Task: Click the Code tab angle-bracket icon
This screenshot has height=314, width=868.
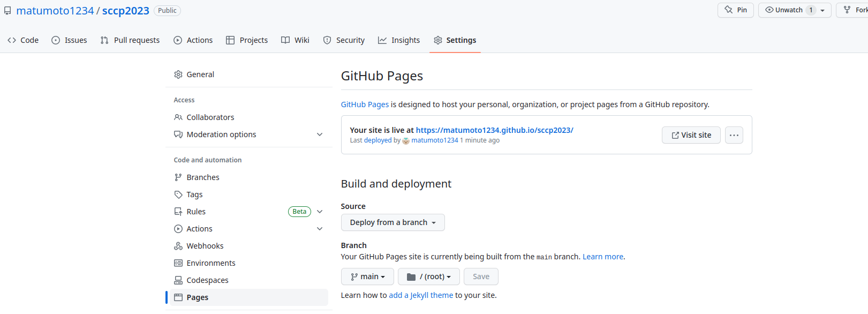Action: 12,40
